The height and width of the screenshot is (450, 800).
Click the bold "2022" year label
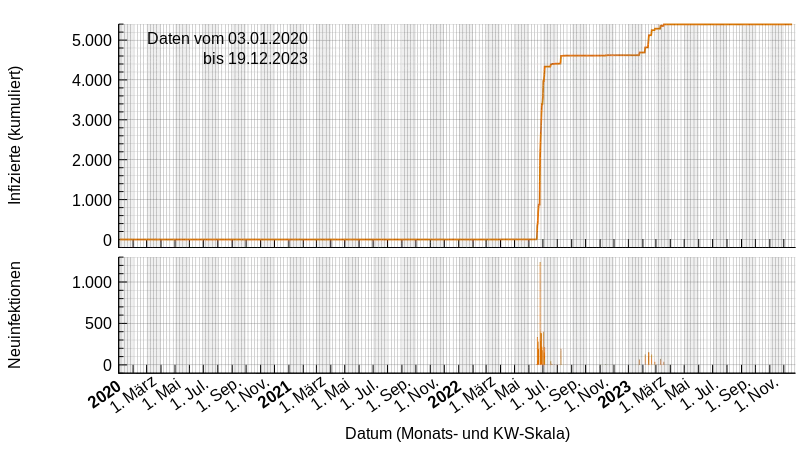point(445,394)
